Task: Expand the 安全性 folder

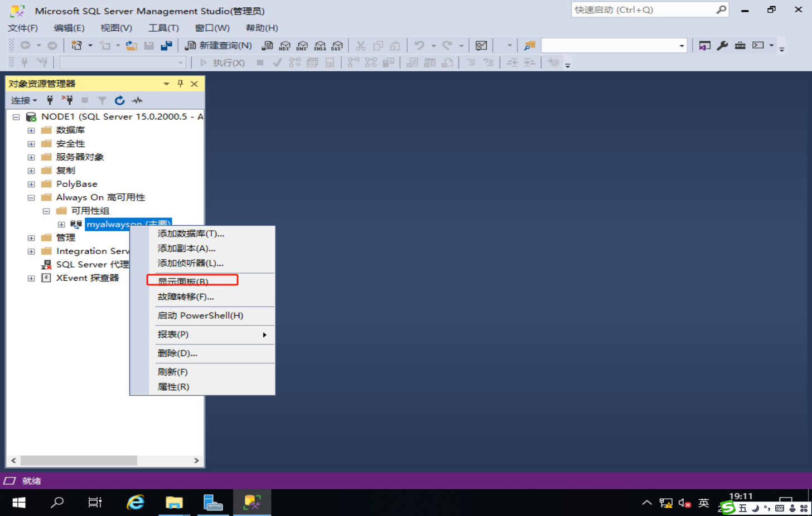Action: (31, 144)
